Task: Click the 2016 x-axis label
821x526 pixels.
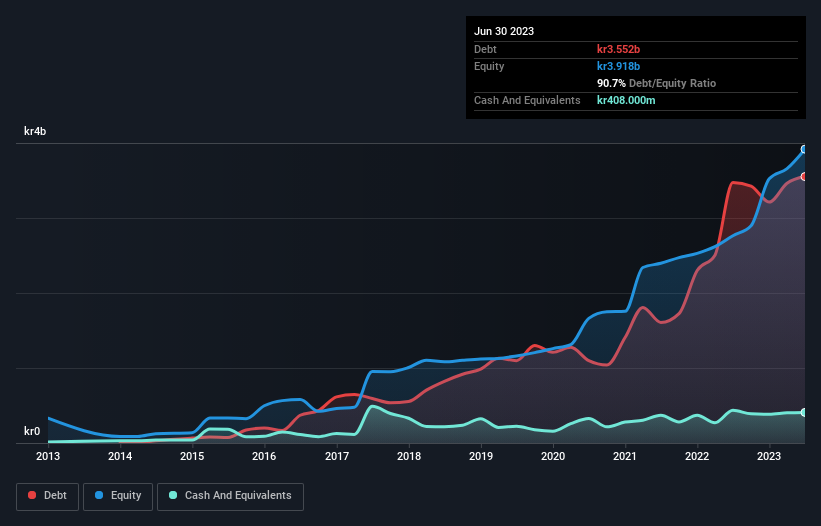Action: [264, 456]
